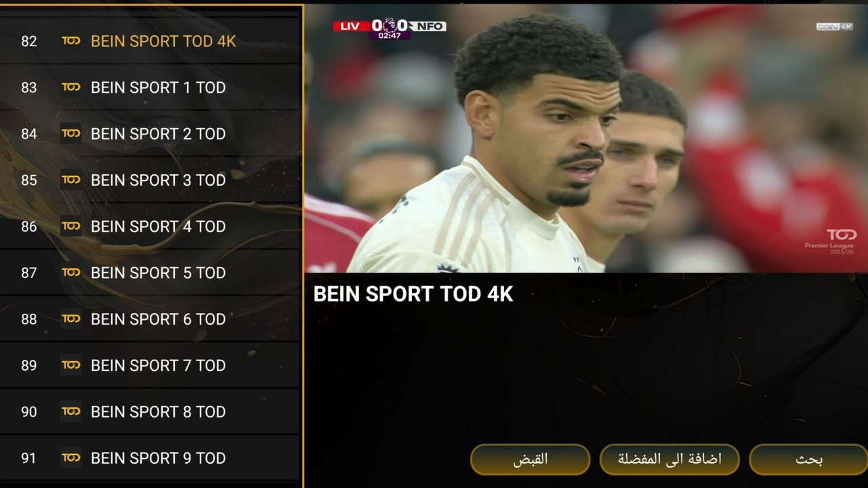Click the القبض button
868x488 pixels.
click(x=530, y=460)
